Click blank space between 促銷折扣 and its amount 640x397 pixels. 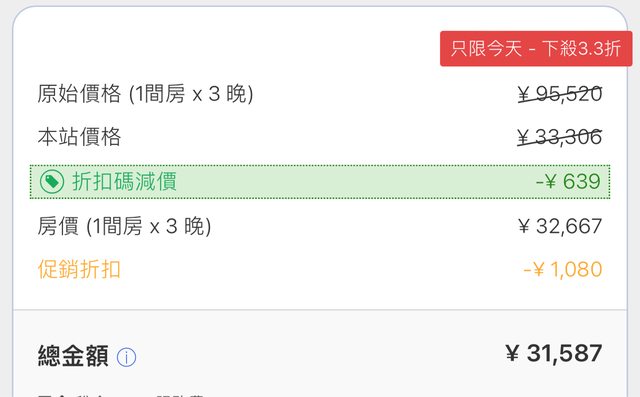tap(320, 269)
